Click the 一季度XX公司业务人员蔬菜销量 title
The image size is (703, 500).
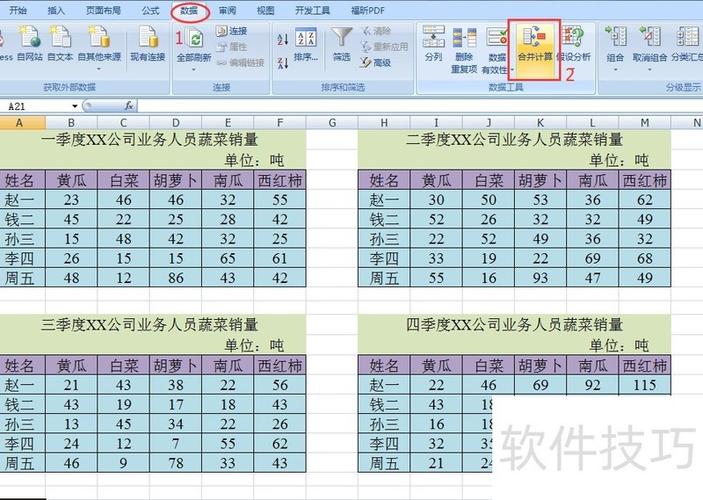point(149,139)
